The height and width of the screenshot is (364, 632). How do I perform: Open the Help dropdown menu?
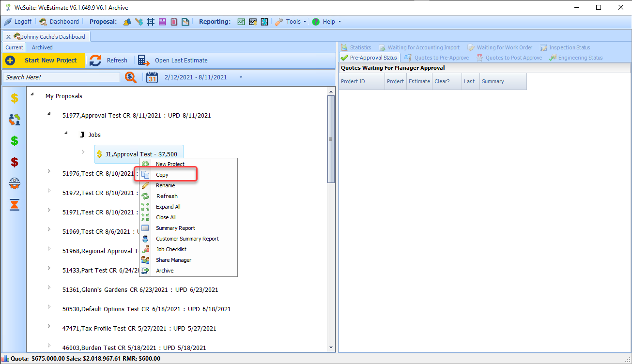(x=326, y=22)
